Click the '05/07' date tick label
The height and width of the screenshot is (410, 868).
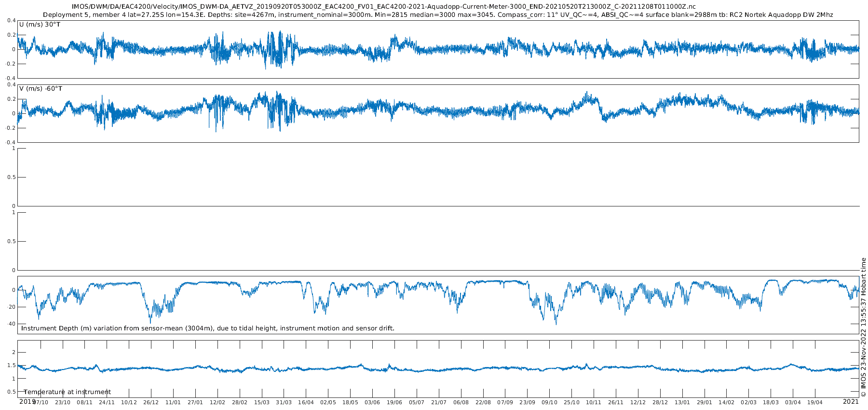[x=417, y=402]
